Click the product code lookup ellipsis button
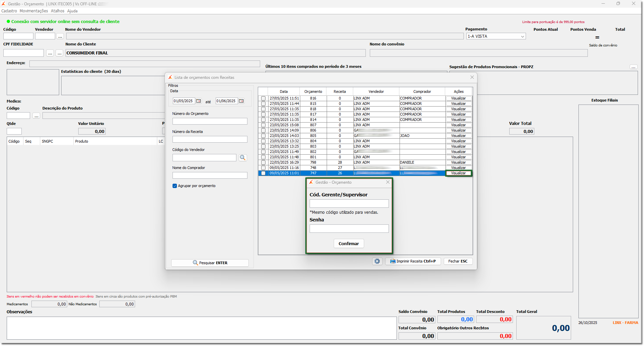 pos(36,116)
